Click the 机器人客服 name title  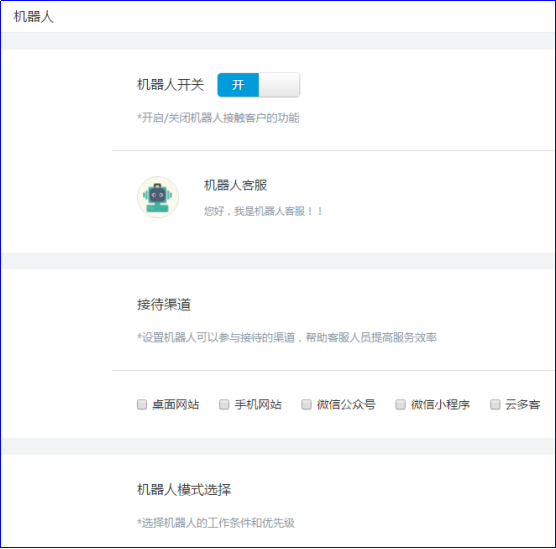tap(235, 185)
